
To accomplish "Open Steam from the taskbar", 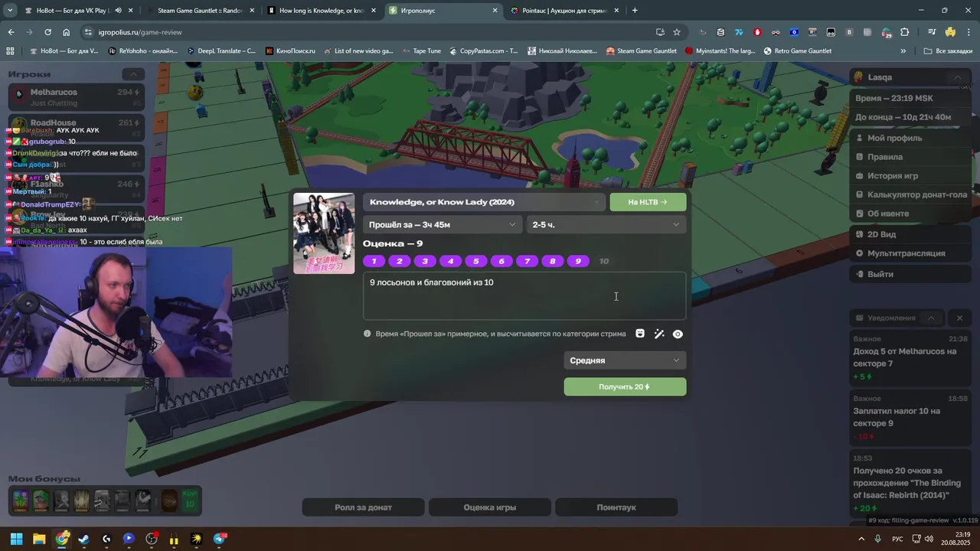I will [x=84, y=539].
